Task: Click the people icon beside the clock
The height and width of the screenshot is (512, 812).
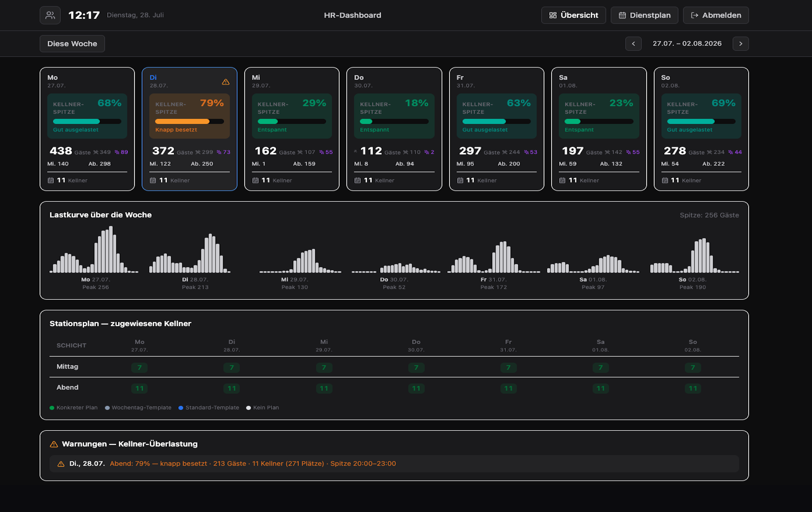Action: [50, 15]
